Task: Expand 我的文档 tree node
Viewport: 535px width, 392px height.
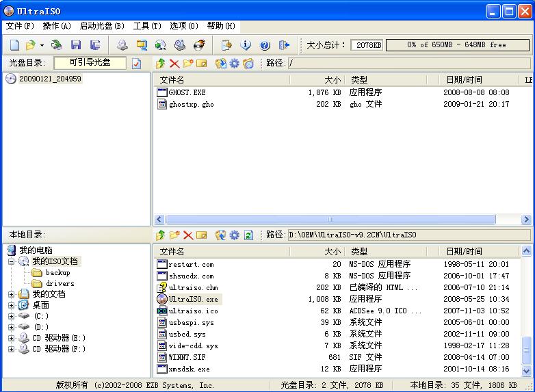Action: click(11, 294)
